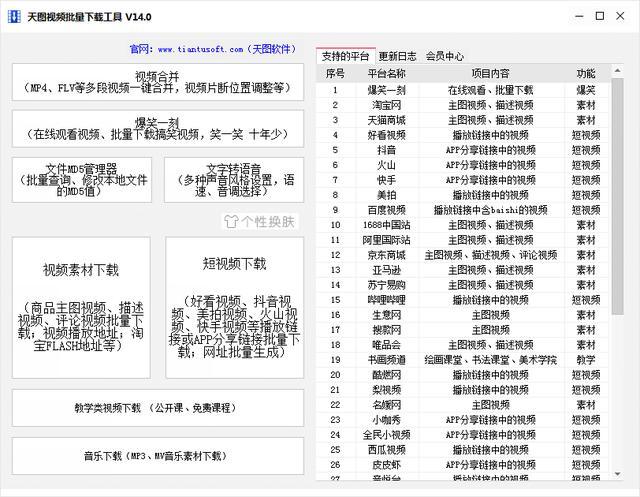The image size is (640, 497).
Task: Select the 小咖秀 platform row
Action: [462, 420]
